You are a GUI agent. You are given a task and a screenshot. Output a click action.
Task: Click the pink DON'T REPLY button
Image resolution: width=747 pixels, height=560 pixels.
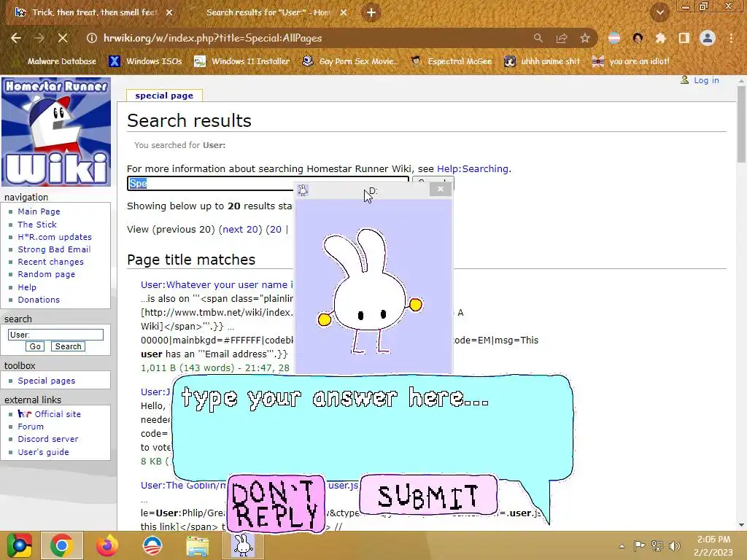point(276,503)
